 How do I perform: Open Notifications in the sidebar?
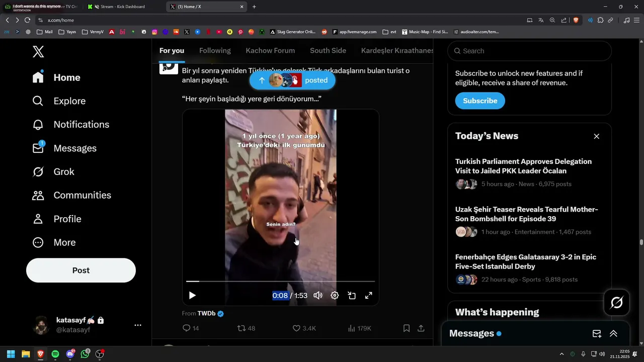70,125
